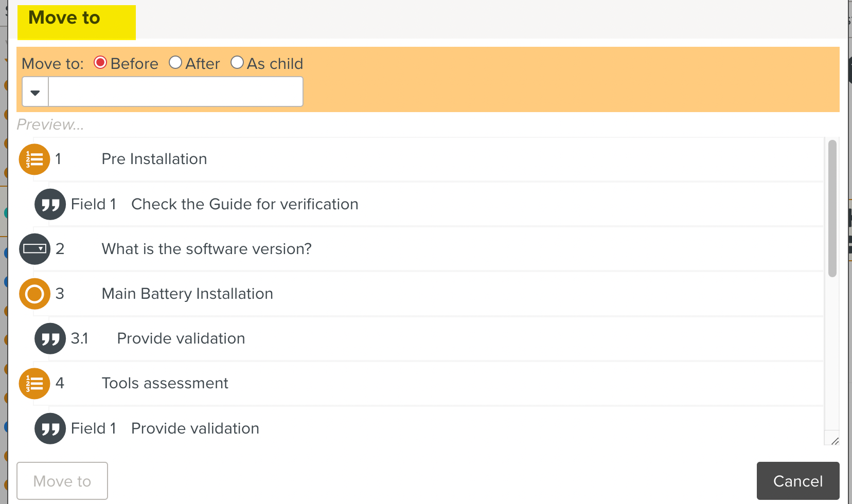This screenshot has width=852, height=504.
Task: Choose the As child radio option
Action: (237, 63)
